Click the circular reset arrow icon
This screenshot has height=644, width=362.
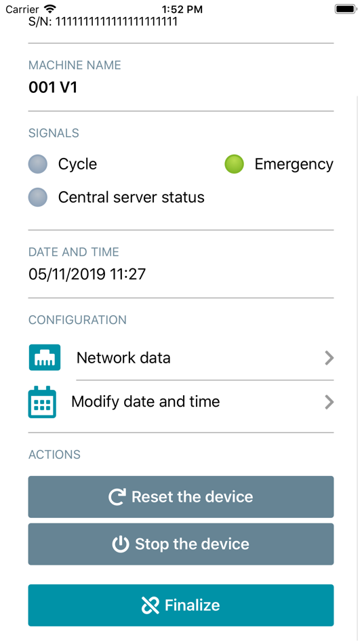(117, 496)
